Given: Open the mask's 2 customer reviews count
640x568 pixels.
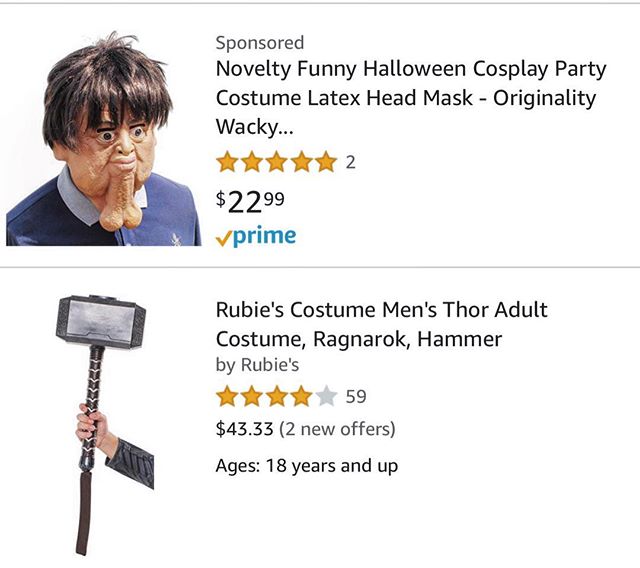Looking at the screenshot, I should coord(351,162).
